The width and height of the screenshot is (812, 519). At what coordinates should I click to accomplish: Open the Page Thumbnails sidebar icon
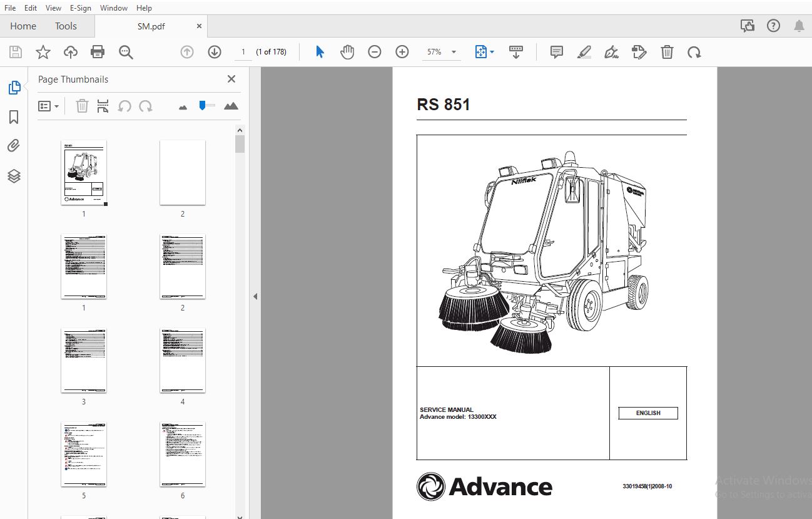[x=14, y=88]
